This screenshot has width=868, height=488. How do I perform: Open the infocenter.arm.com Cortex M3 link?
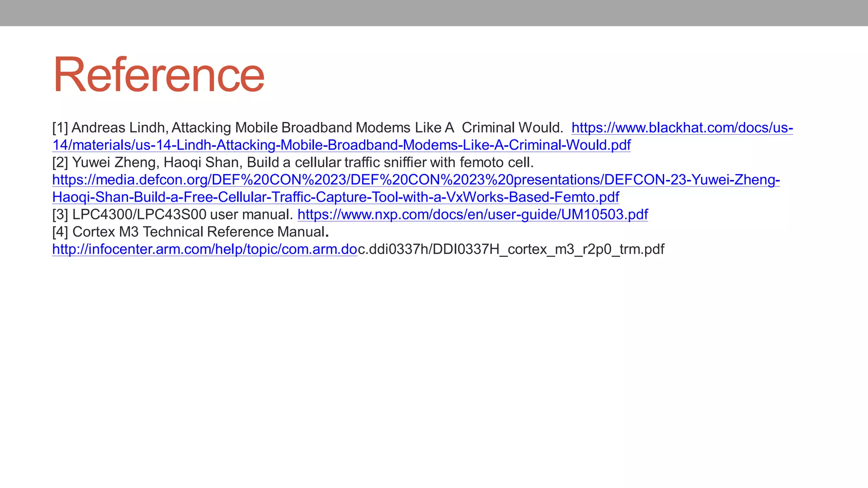coord(205,249)
